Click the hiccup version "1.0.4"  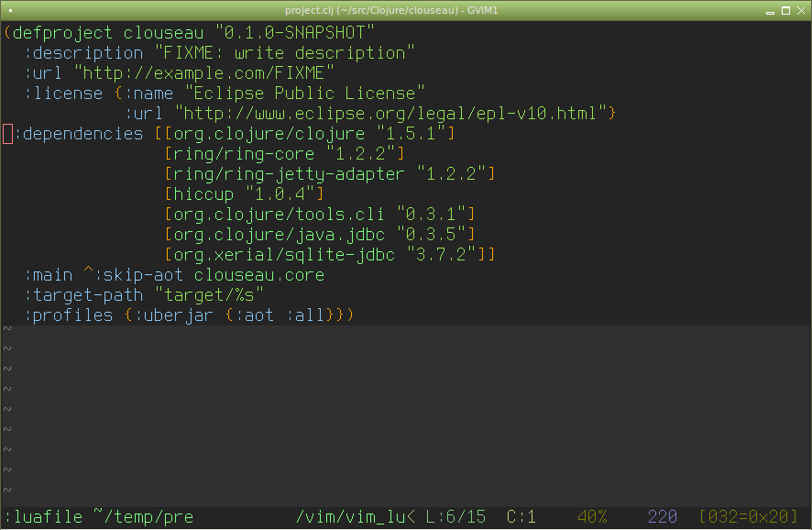tap(280, 194)
